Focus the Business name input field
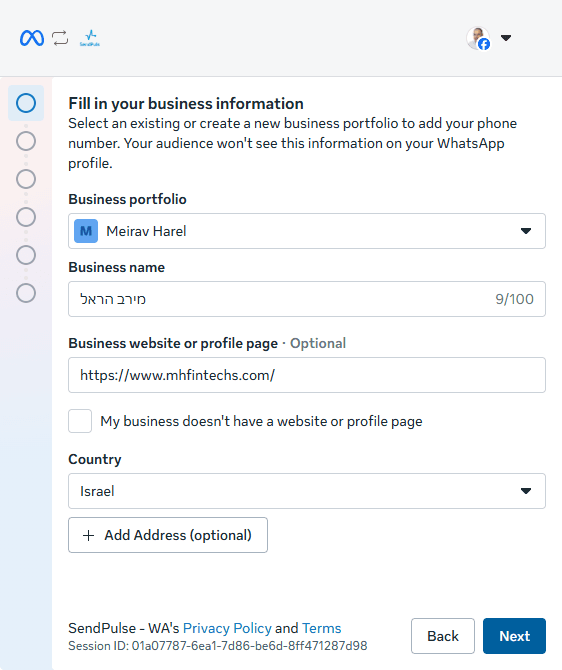Image resolution: width=562 pixels, height=670 pixels. click(307, 299)
